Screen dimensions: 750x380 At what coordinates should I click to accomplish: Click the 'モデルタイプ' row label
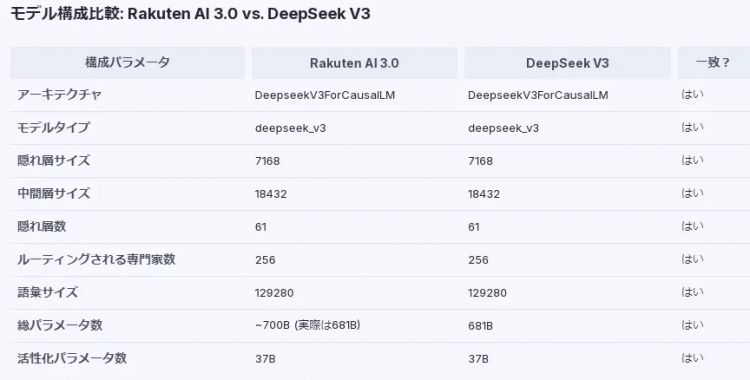pos(54,128)
